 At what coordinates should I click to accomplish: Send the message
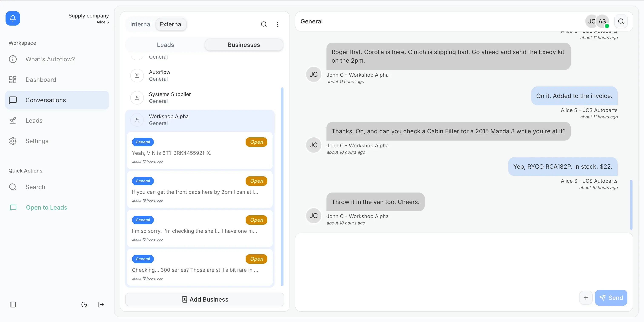coord(611,298)
